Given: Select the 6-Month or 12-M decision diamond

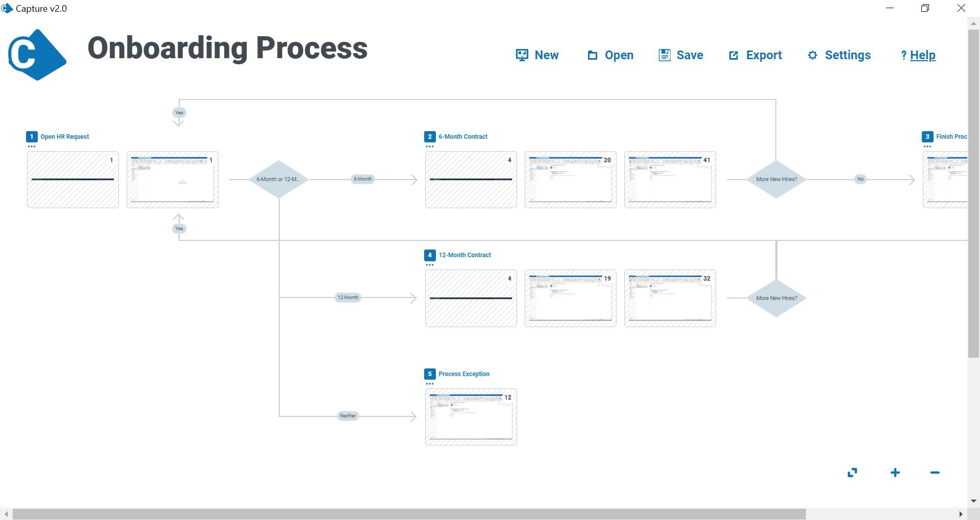Looking at the screenshot, I should click(x=279, y=179).
